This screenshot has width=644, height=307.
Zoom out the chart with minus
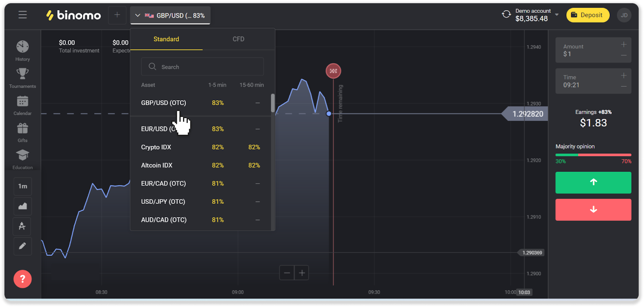[x=287, y=273]
